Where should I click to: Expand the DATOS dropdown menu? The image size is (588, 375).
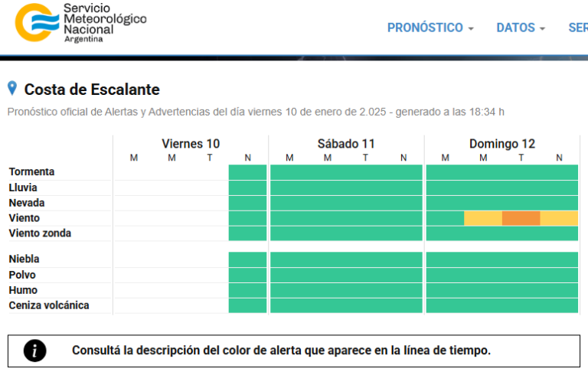(x=521, y=28)
